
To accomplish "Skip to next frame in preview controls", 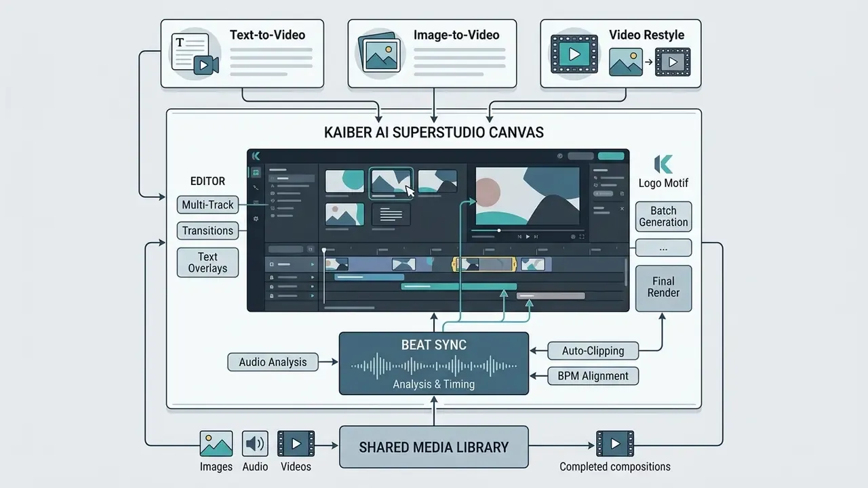I will pos(536,237).
